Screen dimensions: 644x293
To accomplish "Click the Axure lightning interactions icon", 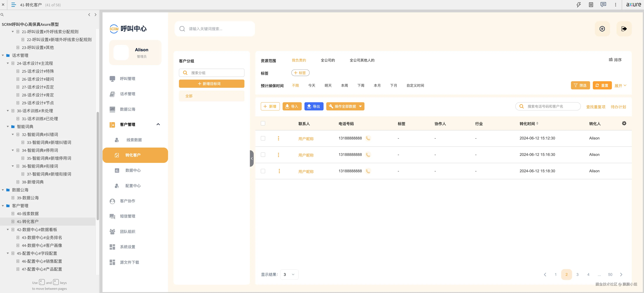I will 578,5.
